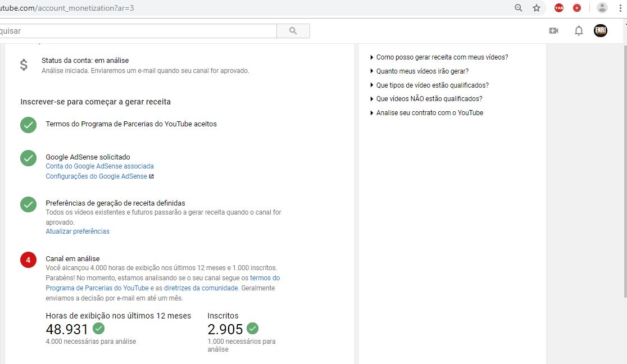Click 'Horas de exibição nos últimos 12 meses' label
The height and width of the screenshot is (364, 627).
click(119, 316)
